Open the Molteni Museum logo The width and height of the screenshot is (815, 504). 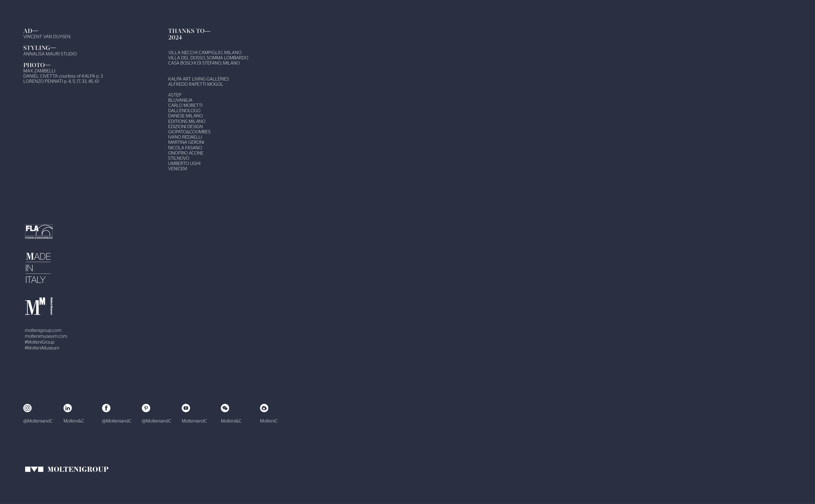click(39, 306)
